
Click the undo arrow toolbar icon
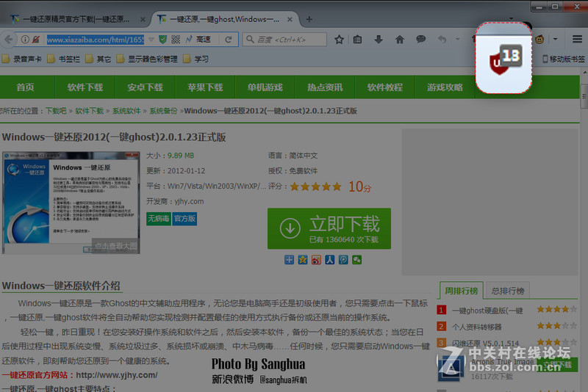pos(442,39)
